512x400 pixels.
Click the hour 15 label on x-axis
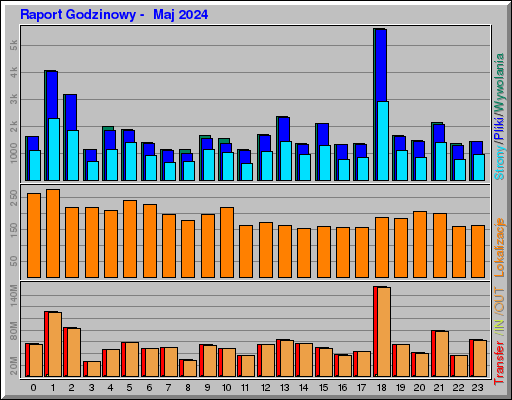click(323, 388)
